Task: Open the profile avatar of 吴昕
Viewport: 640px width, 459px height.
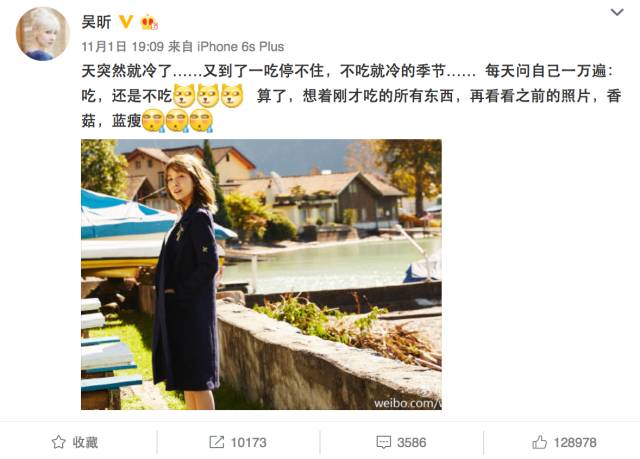Action: point(42,33)
